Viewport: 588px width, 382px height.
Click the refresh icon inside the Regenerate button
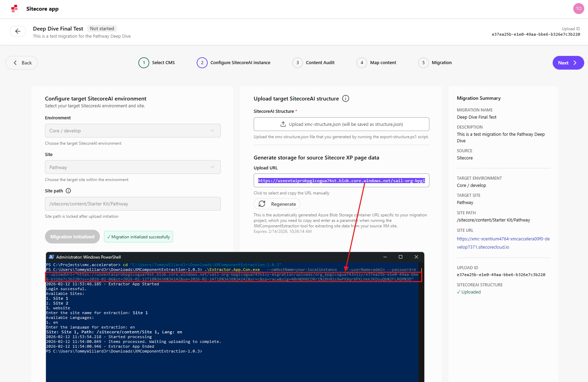[x=262, y=204]
